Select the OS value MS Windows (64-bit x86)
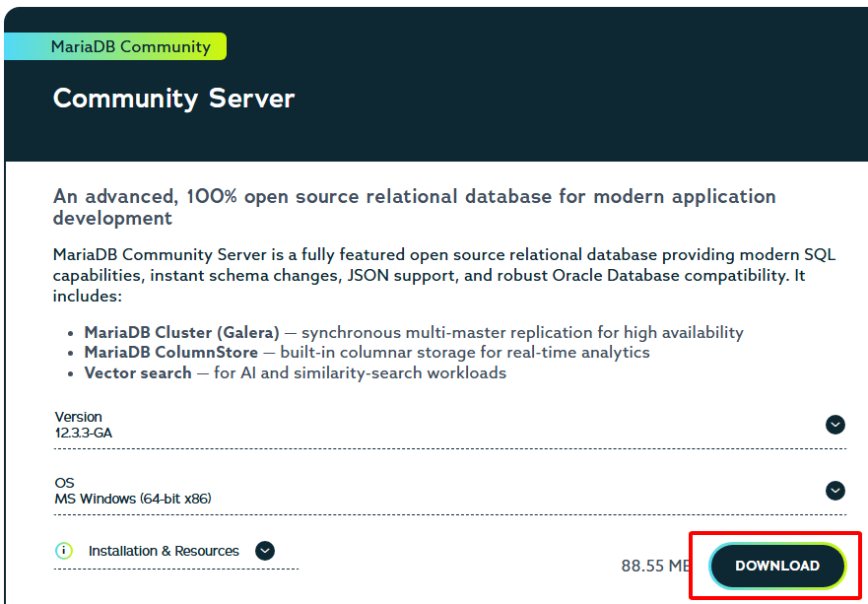The image size is (868, 604). click(x=133, y=499)
